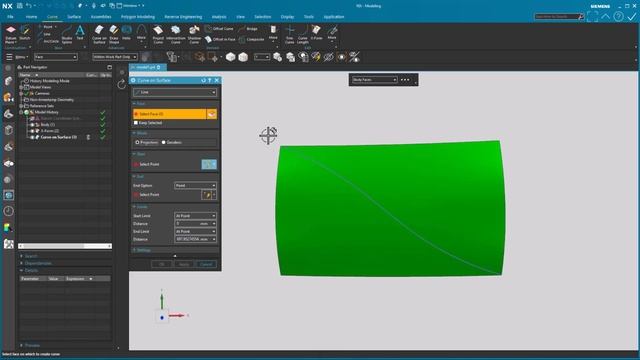Click the Shadow Curve tool
The image size is (640, 360).
pyautogui.click(x=194, y=34)
